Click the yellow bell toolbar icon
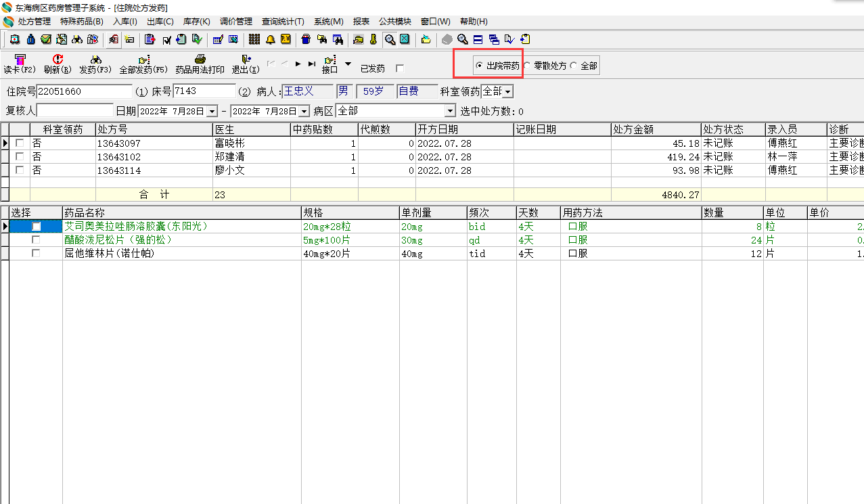The width and height of the screenshot is (864, 504). tap(271, 39)
